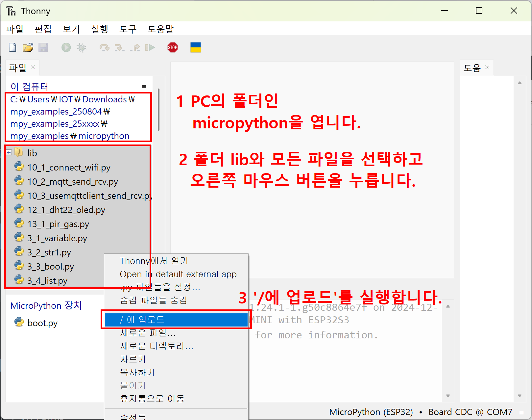Image resolution: width=532 pixels, height=420 pixels.
Task: Click the Resume execution toolbar icon
Action: click(150, 48)
